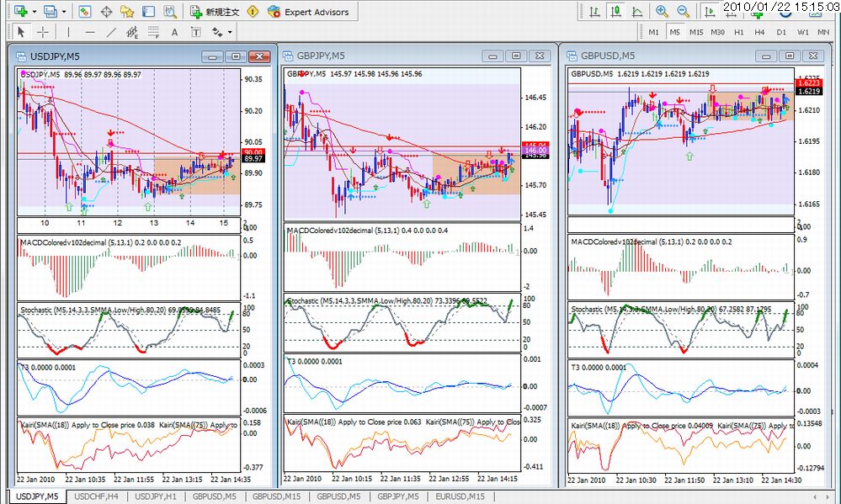
Task: Switch to Bar Chart display
Action: [x=594, y=11]
